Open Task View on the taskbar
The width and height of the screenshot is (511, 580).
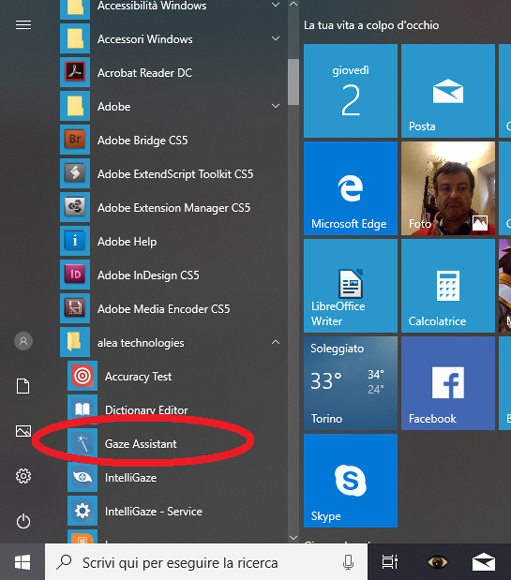pos(390,563)
